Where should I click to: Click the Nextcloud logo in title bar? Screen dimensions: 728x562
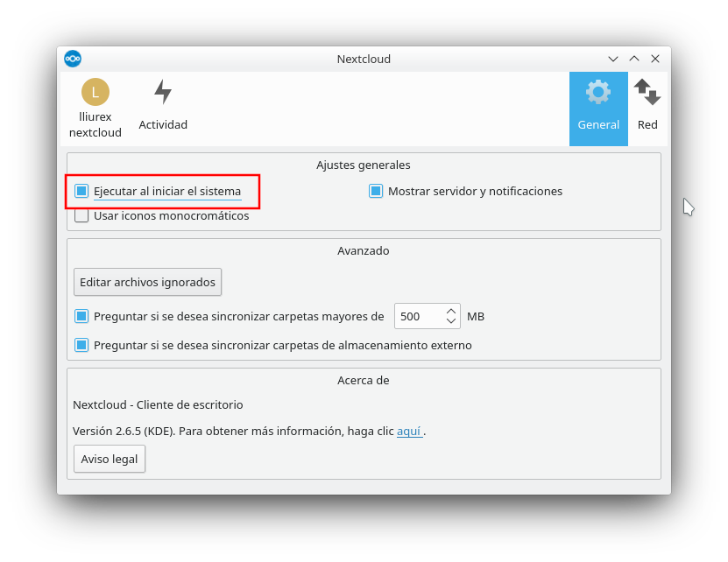(73, 59)
